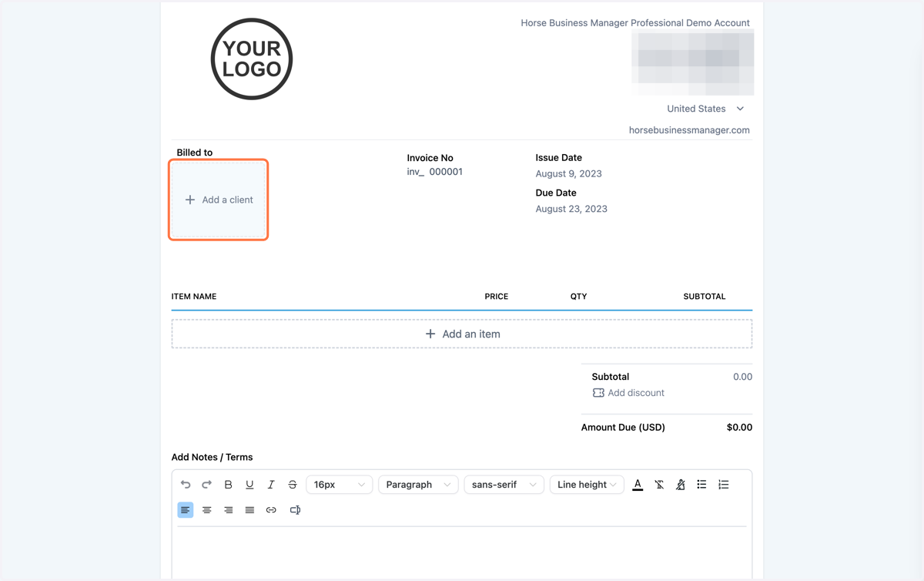Screen dimensions: 924x581
Task: Click the SUBTOTAL column header
Action: pos(705,297)
